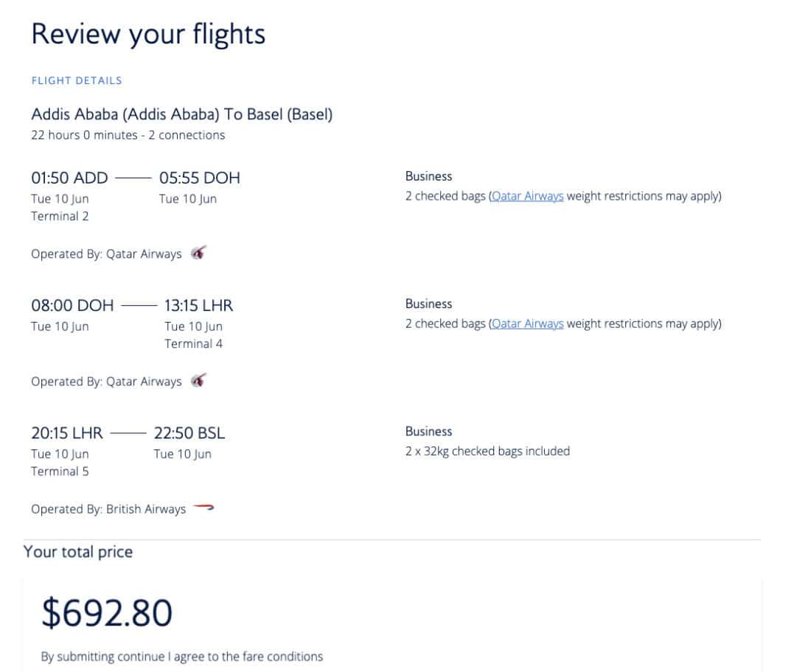Click Qatar Airways logo on ADD–DOH flight
The image size is (811, 672).
[x=198, y=253]
